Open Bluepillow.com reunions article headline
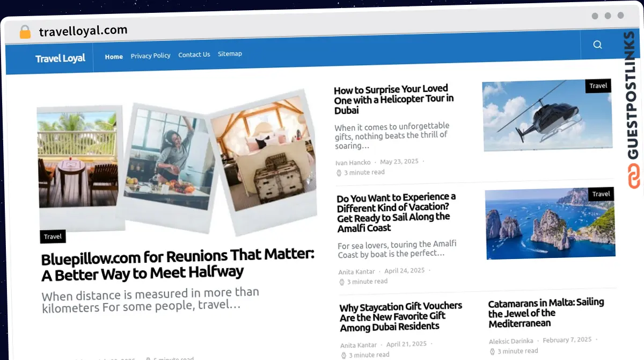Image resolution: width=644 pixels, height=360 pixels. click(177, 263)
